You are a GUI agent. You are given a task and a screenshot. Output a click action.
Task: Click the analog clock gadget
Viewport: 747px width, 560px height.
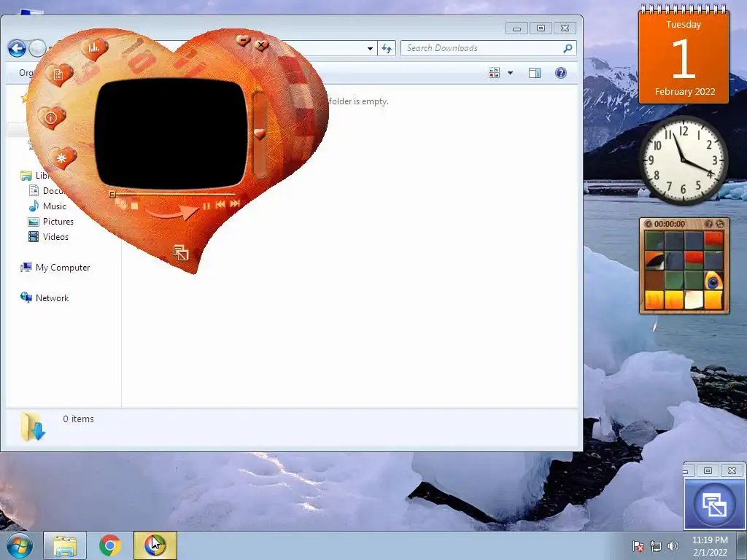pos(683,160)
